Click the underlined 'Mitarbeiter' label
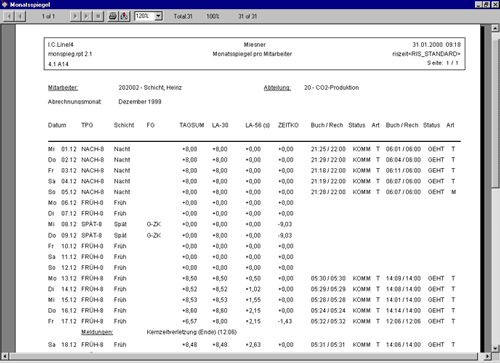 click(63, 88)
